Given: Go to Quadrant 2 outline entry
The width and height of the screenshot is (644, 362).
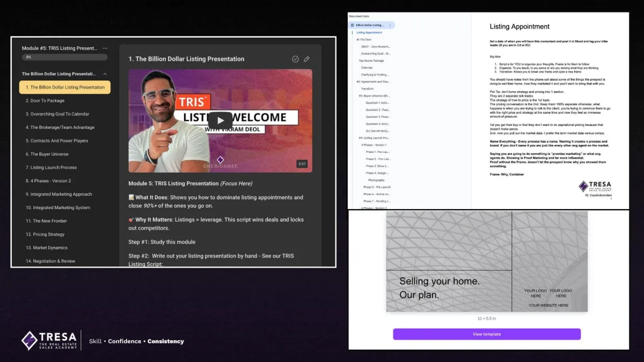Looking at the screenshot, I should [x=378, y=109].
